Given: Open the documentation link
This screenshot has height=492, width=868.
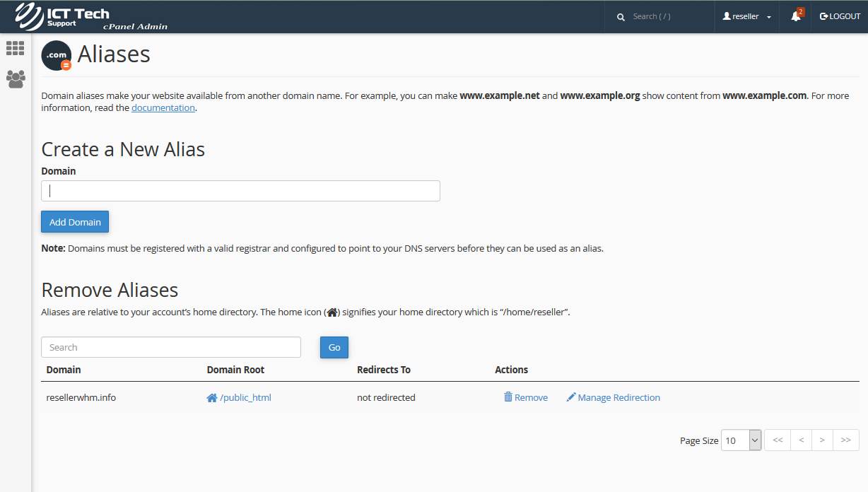Looking at the screenshot, I should click(163, 108).
